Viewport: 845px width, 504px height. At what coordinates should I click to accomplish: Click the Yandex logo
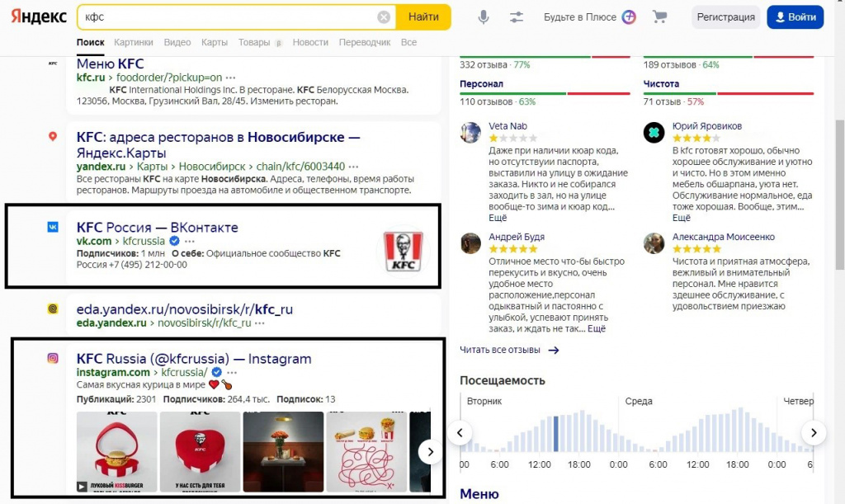tap(39, 16)
